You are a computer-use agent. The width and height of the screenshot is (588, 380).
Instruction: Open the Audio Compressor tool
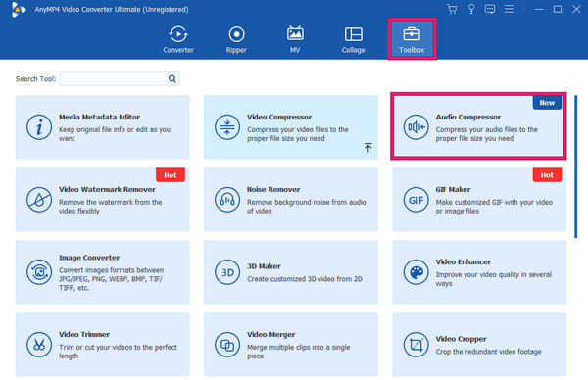point(479,127)
